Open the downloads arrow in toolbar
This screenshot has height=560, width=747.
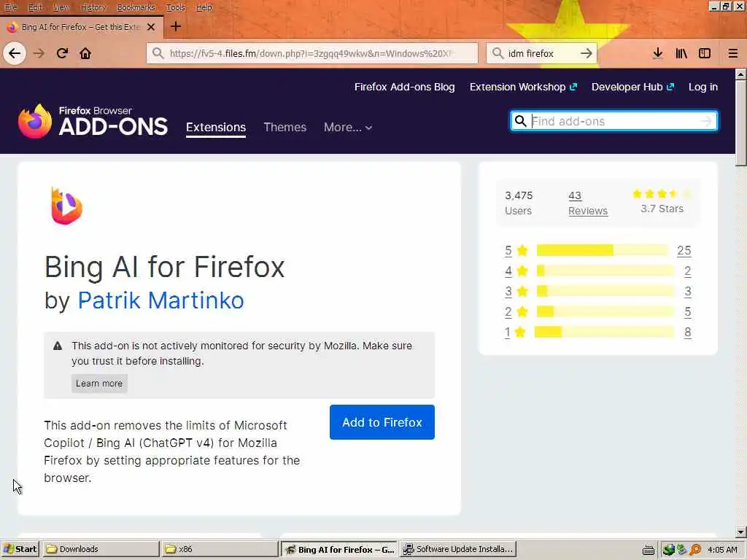658,53
